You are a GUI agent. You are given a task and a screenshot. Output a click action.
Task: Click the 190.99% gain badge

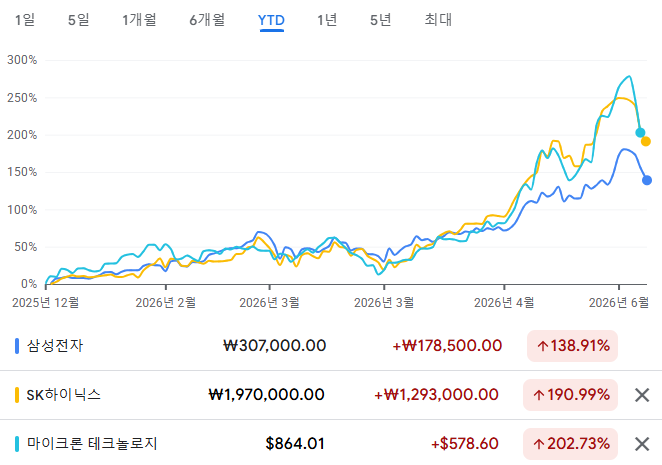point(570,395)
